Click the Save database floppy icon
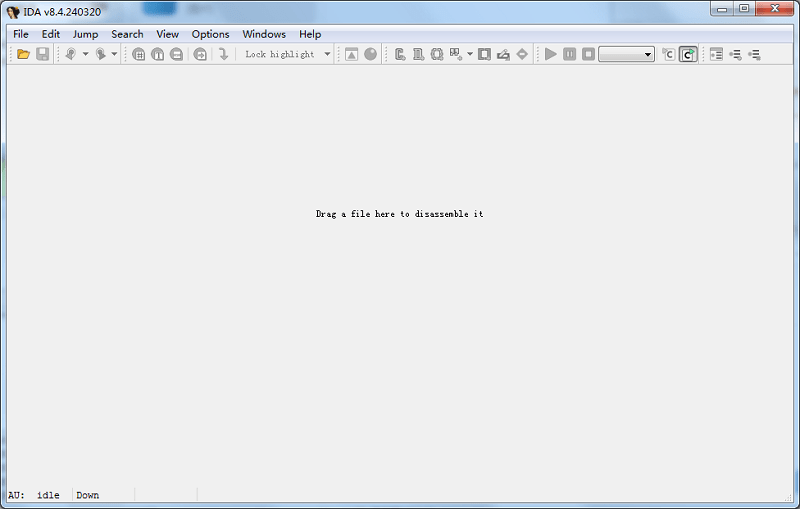This screenshot has width=800, height=509. [43, 54]
